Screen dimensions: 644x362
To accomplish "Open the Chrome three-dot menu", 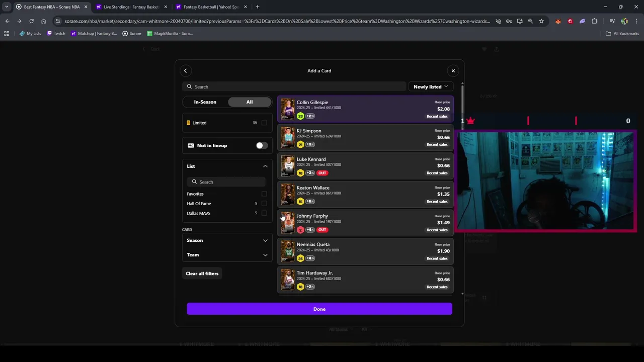I will coord(636,21).
